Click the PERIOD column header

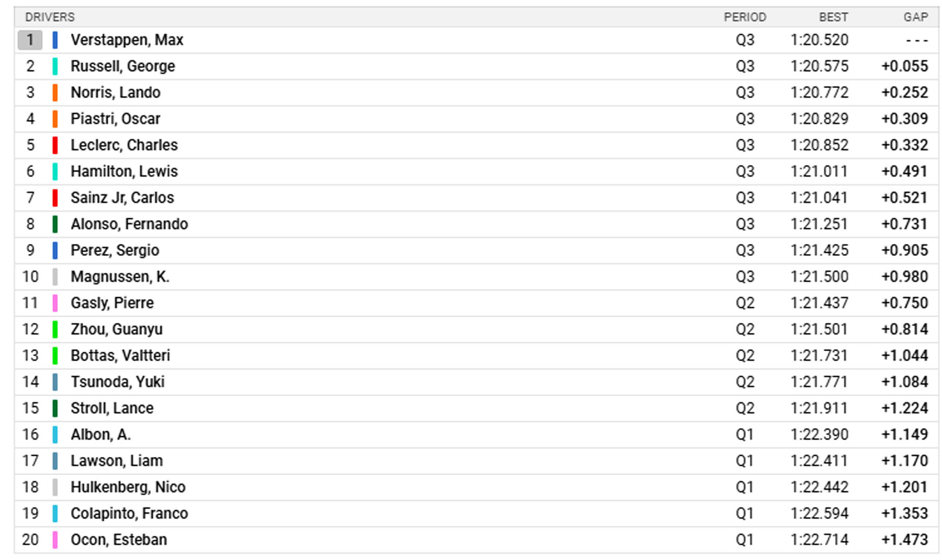click(x=745, y=17)
